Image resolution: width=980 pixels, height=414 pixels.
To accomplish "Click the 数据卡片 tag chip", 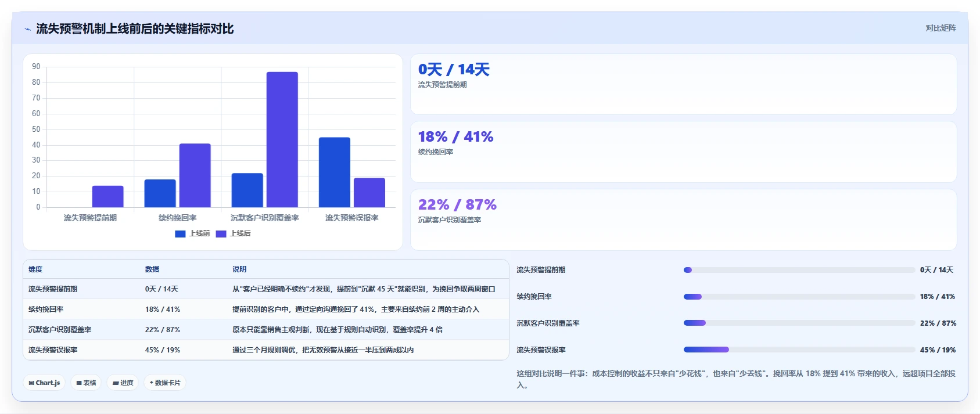I will pyautogui.click(x=165, y=383).
